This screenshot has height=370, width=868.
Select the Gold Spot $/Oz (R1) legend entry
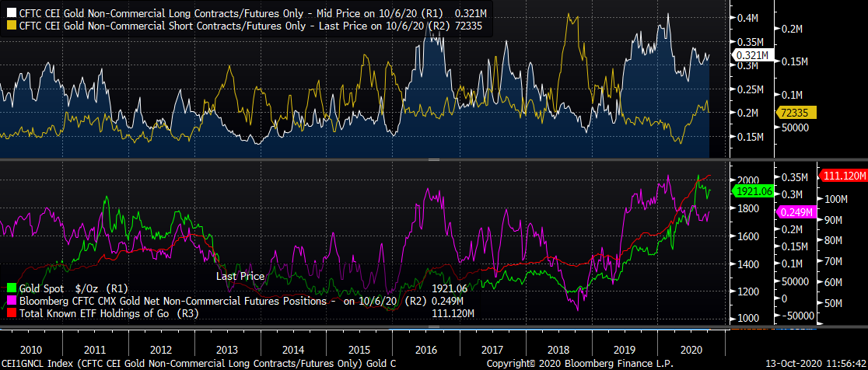click(73, 288)
